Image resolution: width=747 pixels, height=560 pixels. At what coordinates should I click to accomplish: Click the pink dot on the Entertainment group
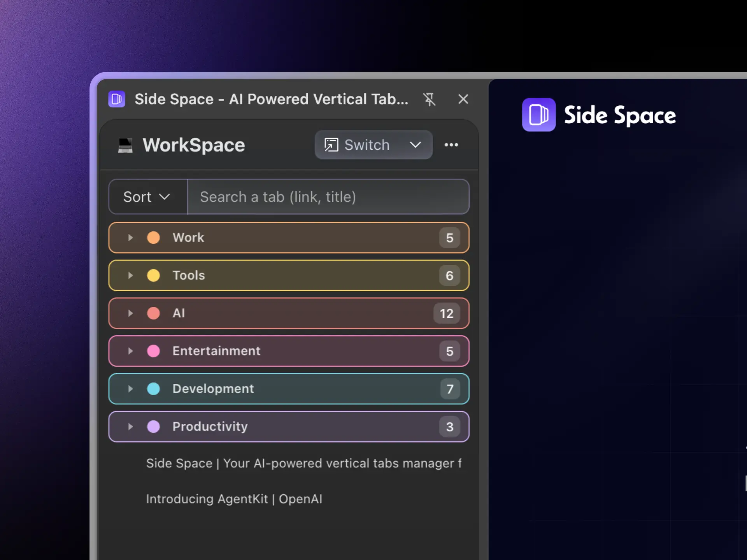coord(154,351)
